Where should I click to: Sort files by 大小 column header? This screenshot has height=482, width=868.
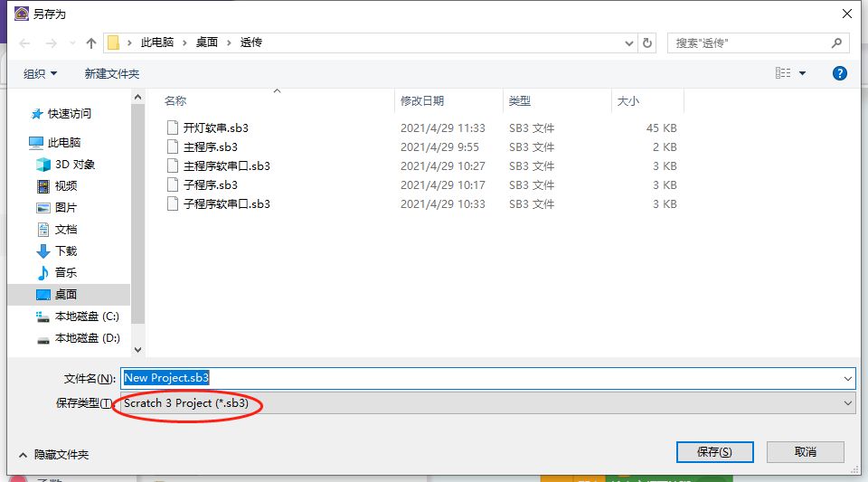pyautogui.click(x=627, y=101)
